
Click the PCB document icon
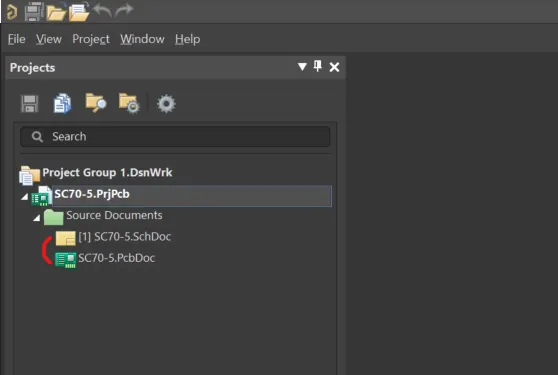65,260
